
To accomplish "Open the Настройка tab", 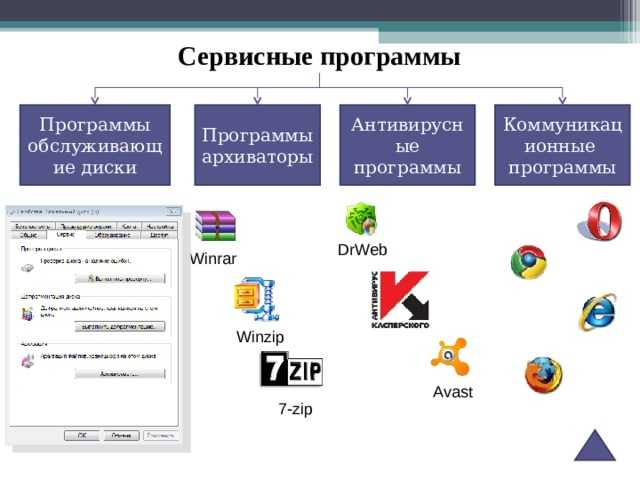I will (x=160, y=226).
